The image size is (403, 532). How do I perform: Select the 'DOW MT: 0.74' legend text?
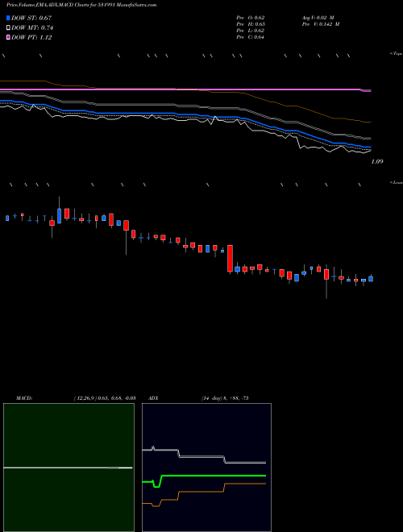(32, 28)
